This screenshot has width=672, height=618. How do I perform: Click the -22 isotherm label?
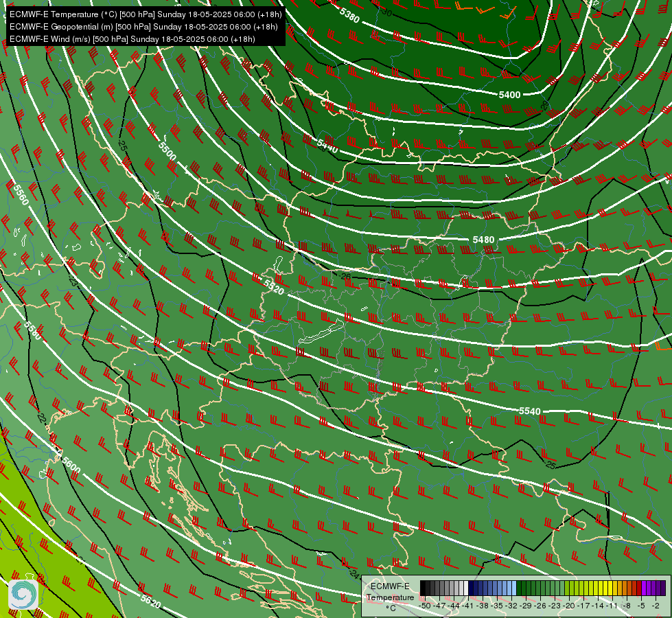click(x=41, y=417)
